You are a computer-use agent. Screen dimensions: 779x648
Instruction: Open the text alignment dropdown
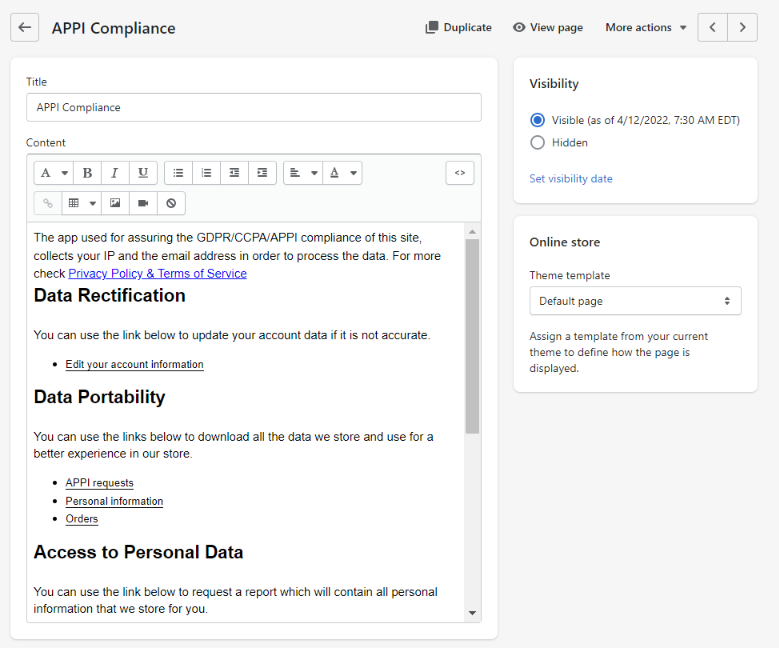point(303,173)
